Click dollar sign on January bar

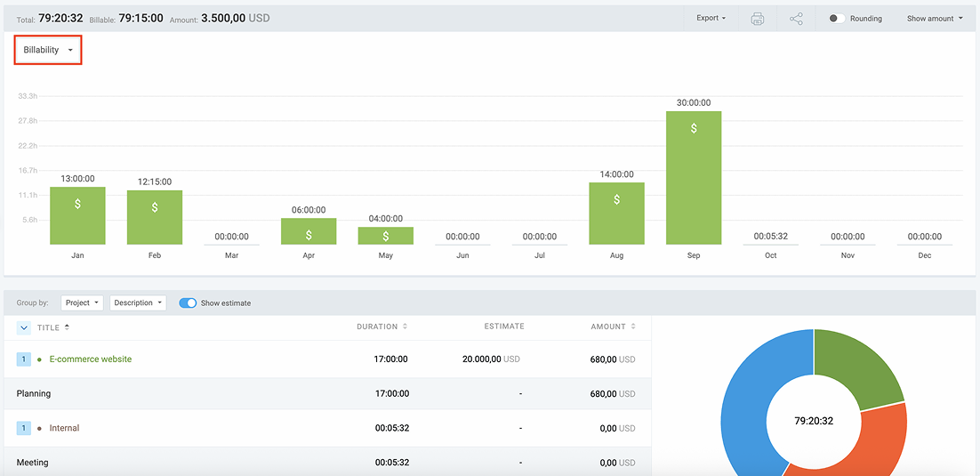click(77, 204)
